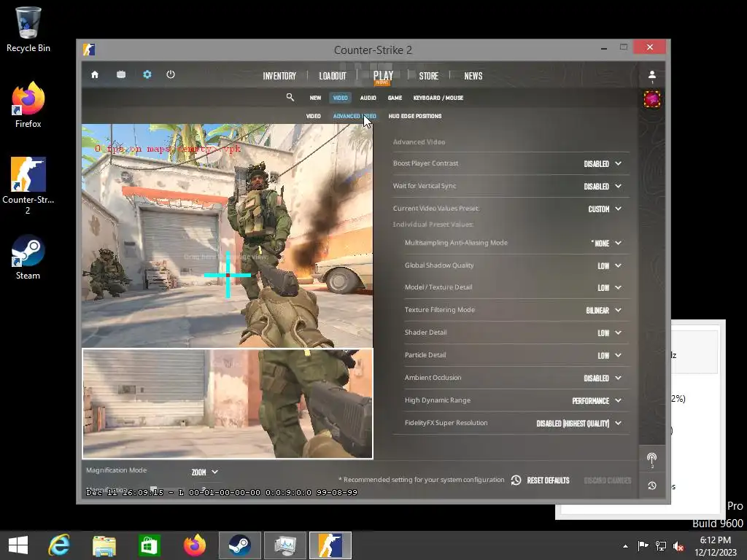Open the PLAY menu
The width and height of the screenshot is (747, 560).
(383, 76)
